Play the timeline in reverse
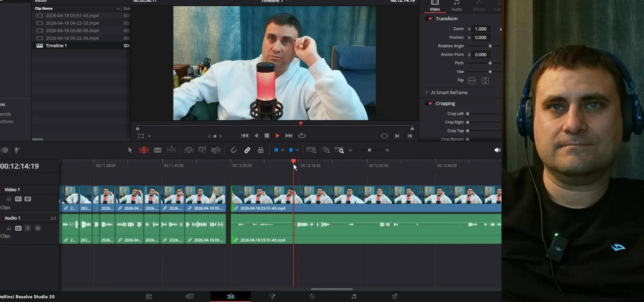Image resolution: width=644 pixels, height=302 pixels. 256,136
